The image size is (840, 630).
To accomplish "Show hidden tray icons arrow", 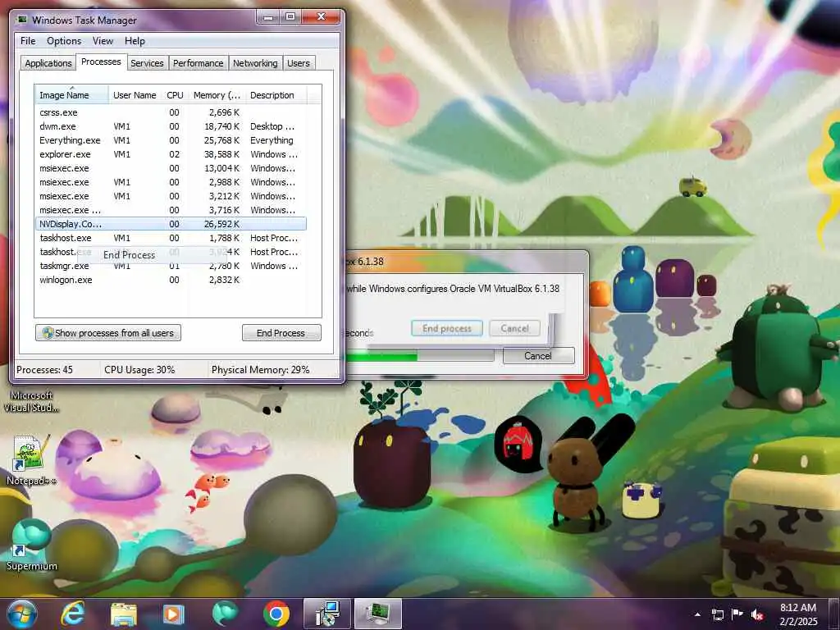I will click(x=697, y=614).
